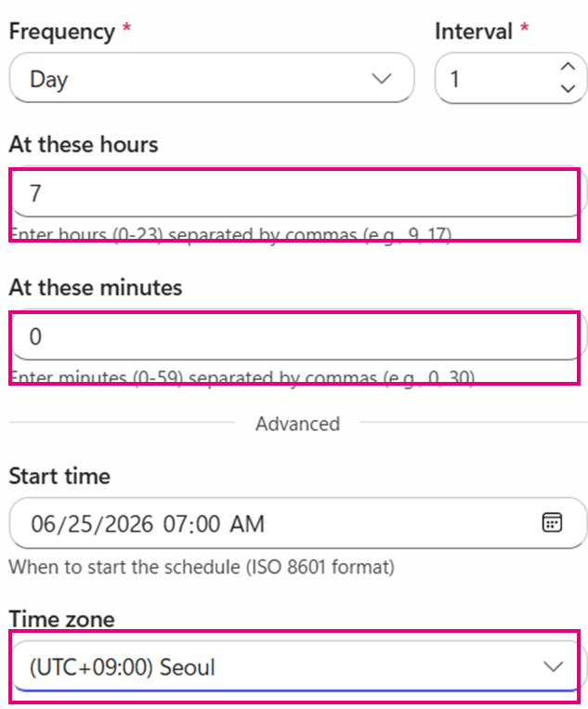Click the Frequency label
Viewport: 588px width, 709px height.
pos(62,32)
